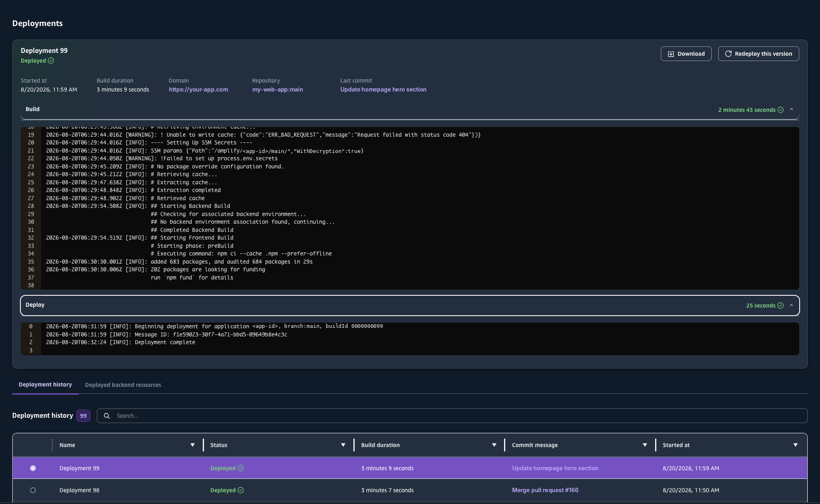
Task: Collapse the Deploy log section chevron
Action: point(791,305)
